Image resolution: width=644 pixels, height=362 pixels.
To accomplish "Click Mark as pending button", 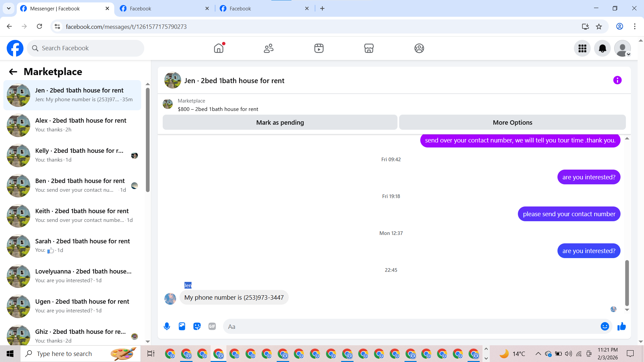I will click(x=280, y=123).
